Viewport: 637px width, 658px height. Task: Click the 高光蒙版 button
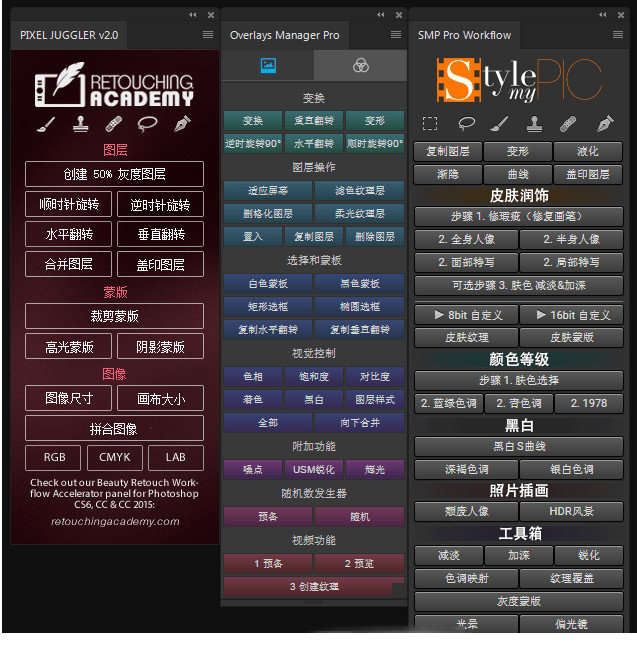(68, 346)
